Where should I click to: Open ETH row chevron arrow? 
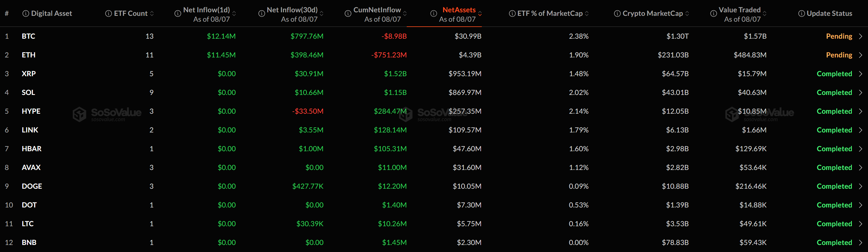860,55
